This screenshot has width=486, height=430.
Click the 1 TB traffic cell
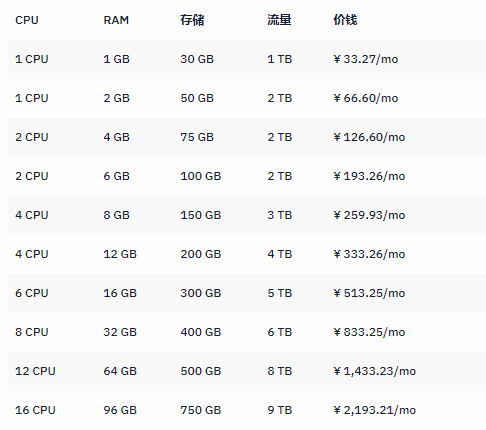click(280, 59)
